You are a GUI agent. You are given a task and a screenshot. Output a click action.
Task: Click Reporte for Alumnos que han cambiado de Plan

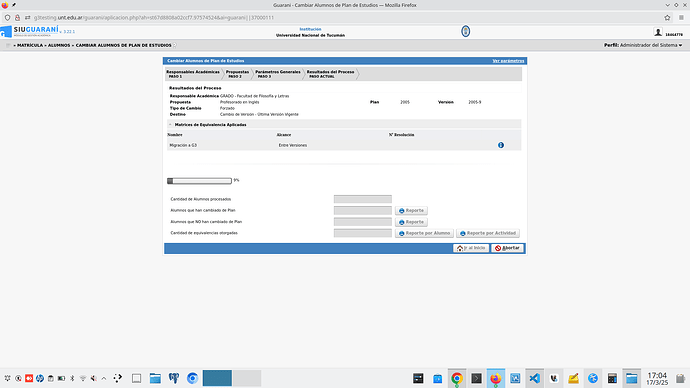tap(411, 211)
